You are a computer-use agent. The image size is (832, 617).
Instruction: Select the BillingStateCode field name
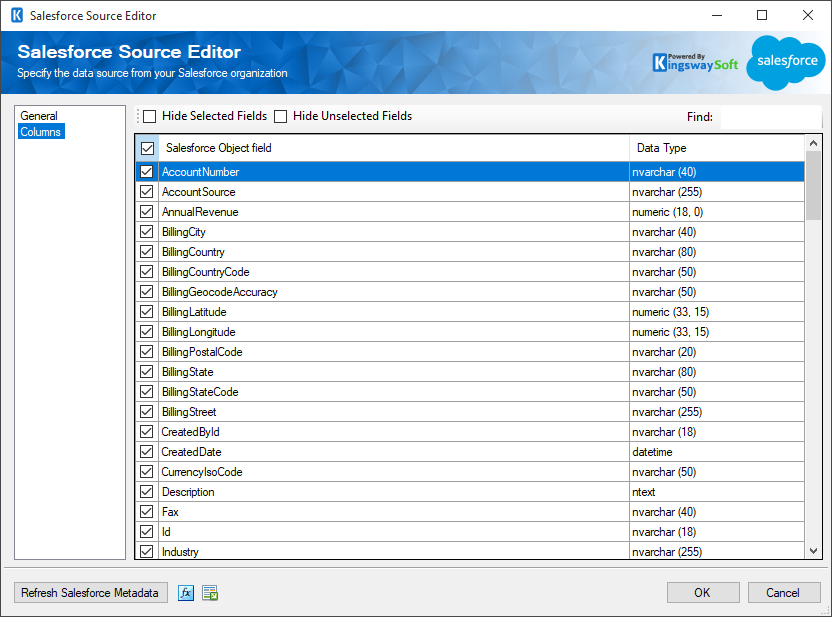(x=200, y=392)
